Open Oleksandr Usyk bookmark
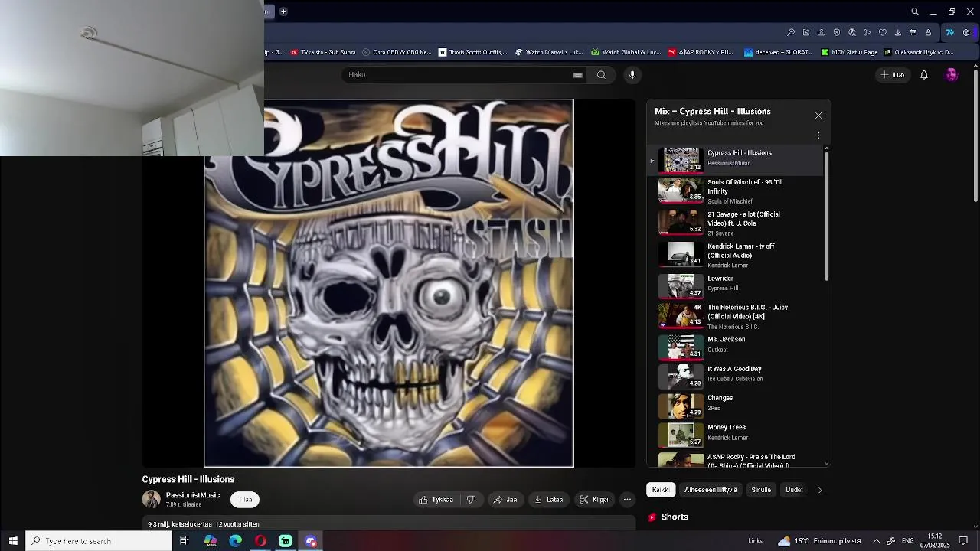The height and width of the screenshot is (551, 980). (x=919, y=52)
